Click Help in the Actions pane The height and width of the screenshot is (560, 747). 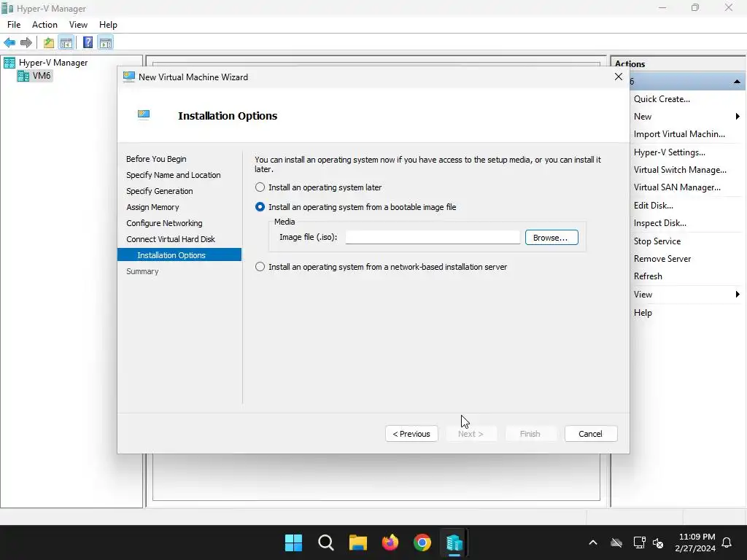pos(643,313)
